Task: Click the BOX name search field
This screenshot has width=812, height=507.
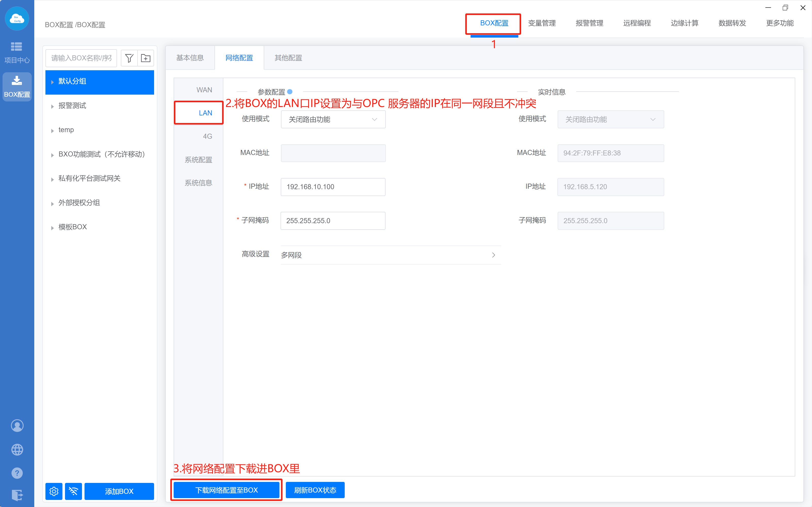Action: coord(81,58)
